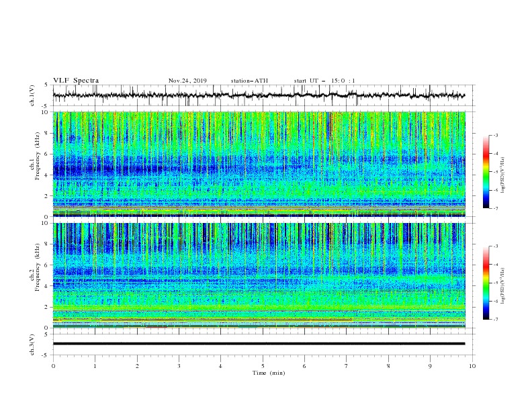Click the "VLF Spectra" title text

pos(76,81)
